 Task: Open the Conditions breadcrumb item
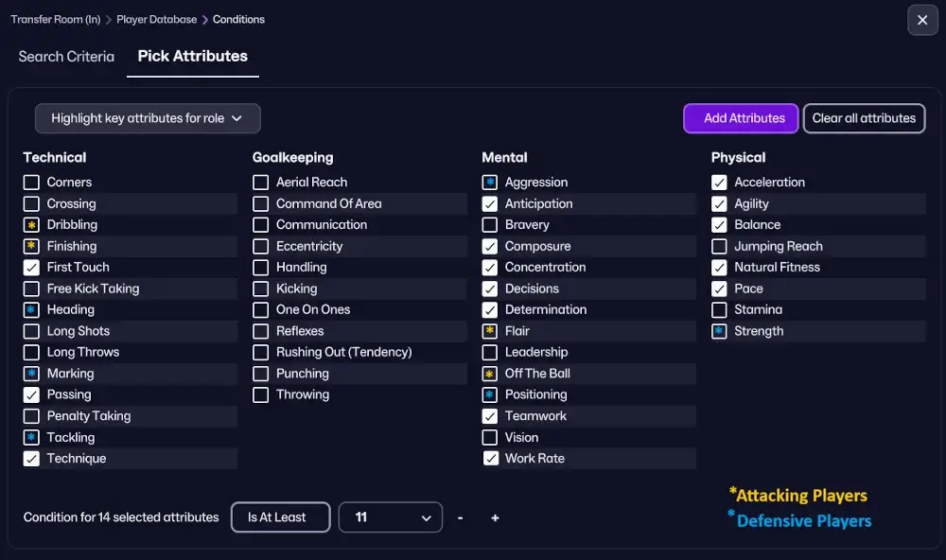[x=238, y=19]
